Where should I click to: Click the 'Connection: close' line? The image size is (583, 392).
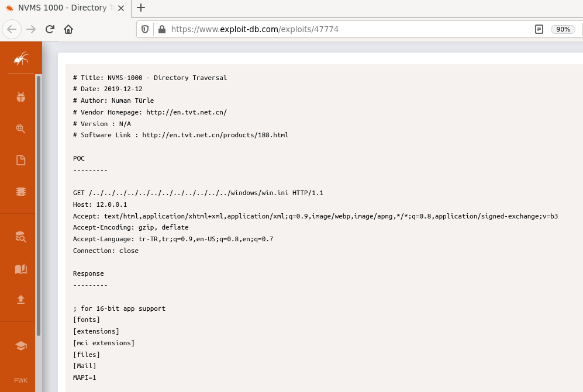(x=106, y=251)
